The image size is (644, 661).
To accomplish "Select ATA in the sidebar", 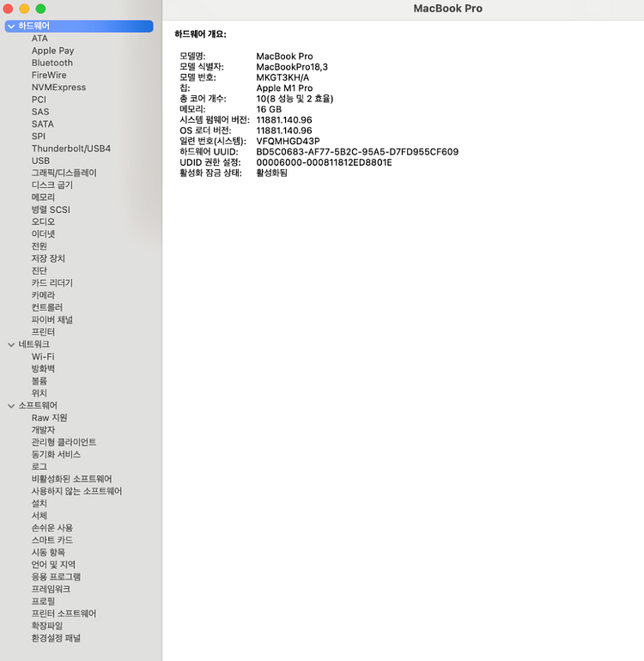I will click(39, 39).
